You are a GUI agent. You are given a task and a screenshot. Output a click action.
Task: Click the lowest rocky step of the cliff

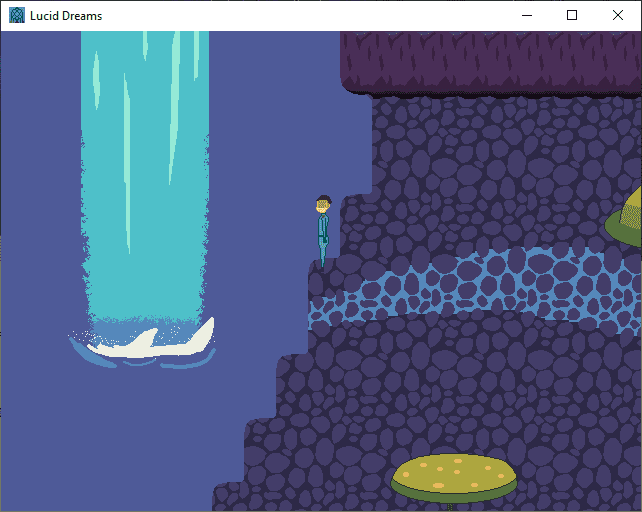tap(228, 497)
